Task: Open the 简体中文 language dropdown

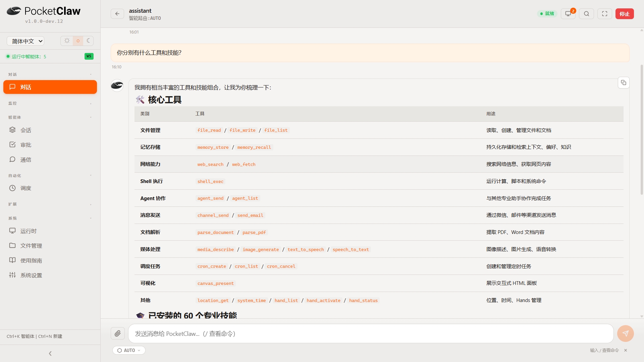Action: tap(25, 41)
